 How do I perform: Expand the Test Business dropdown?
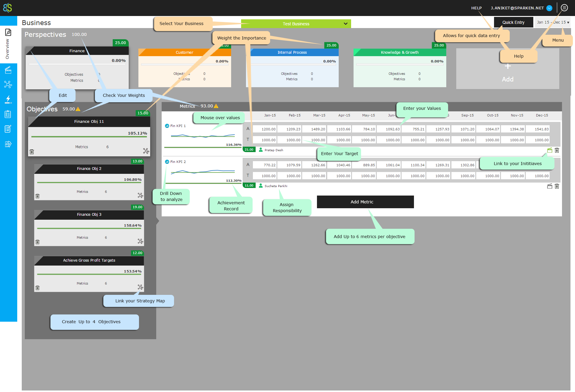tap(345, 24)
